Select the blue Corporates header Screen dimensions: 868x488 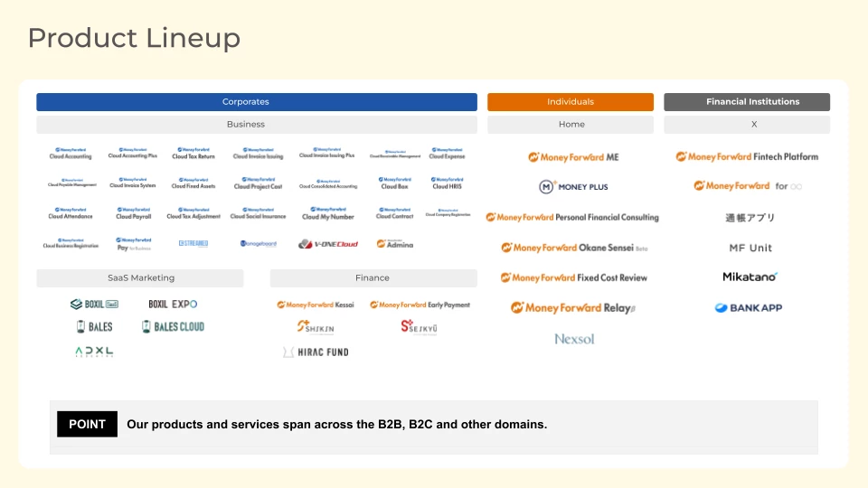point(257,102)
